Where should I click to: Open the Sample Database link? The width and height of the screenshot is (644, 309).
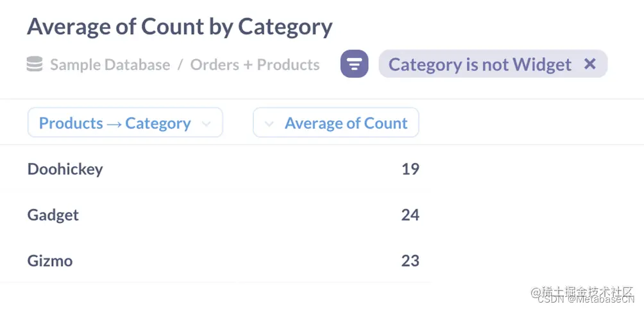tap(110, 65)
